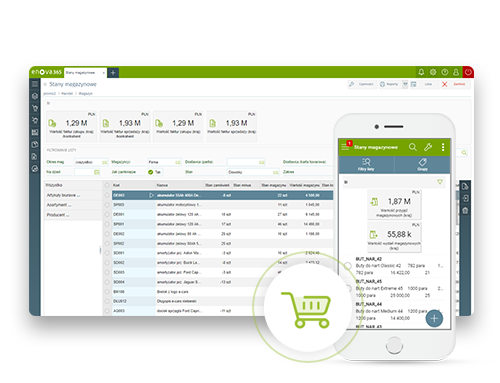Click the calendar icon in Na dzień field
Image resolution: width=500 pixels, height=383 pixels.
click(x=97, y=172)
